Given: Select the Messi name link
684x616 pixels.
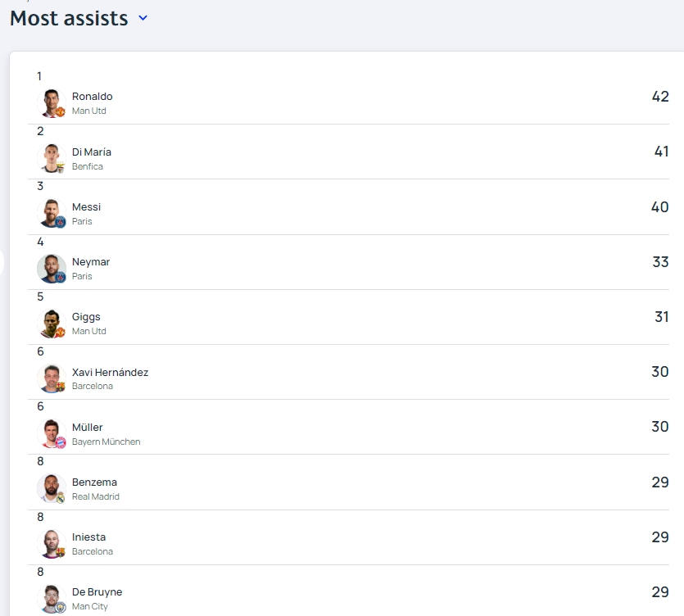Looking at the screenshot, I should coord(86,206).
